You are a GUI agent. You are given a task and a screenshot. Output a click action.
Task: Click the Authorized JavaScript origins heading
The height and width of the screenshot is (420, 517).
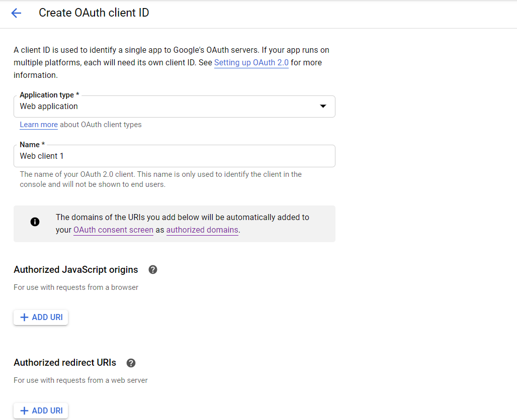[x=76, y=270]
